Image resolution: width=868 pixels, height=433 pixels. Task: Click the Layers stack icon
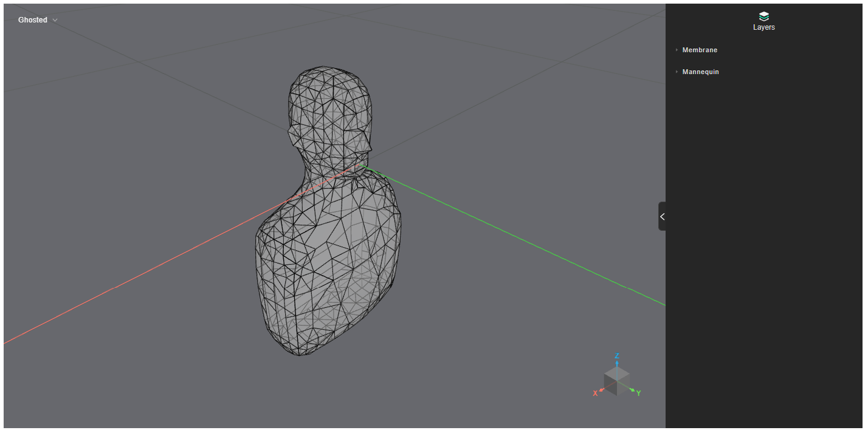[x=764, y=16]
